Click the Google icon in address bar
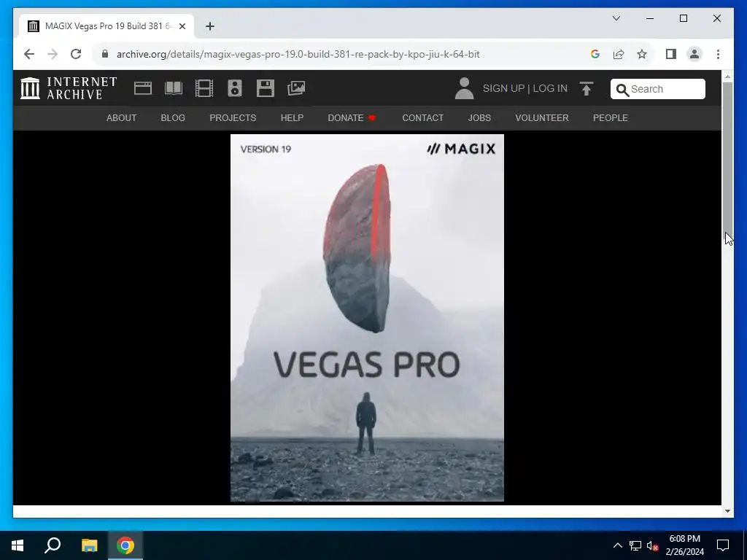The image size is (747, 560). pyautogui.click(x=595, y=54)
